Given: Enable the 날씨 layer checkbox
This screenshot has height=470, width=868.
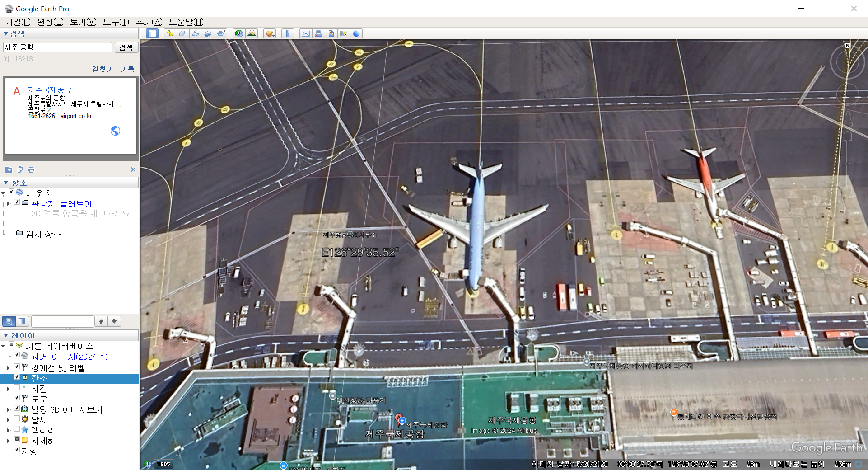Looking at the screenshot, I should pyautogui.click(x=17, y=418).
